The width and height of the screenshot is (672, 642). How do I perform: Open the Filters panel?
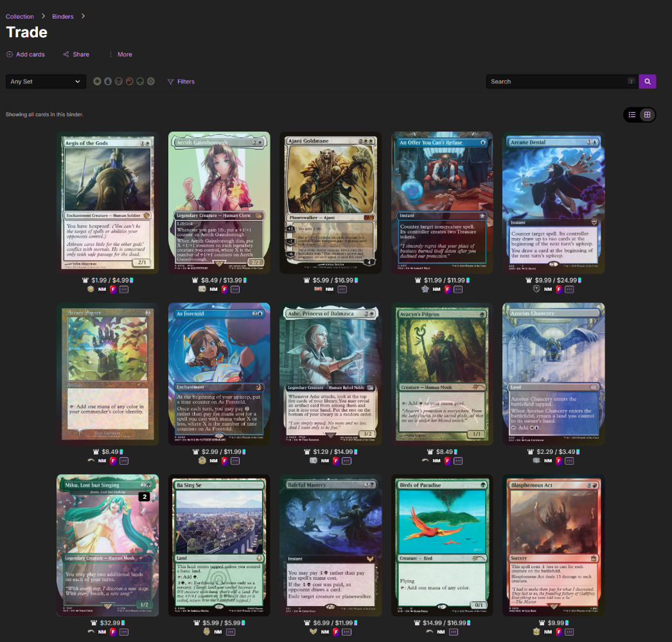(181, 82)
